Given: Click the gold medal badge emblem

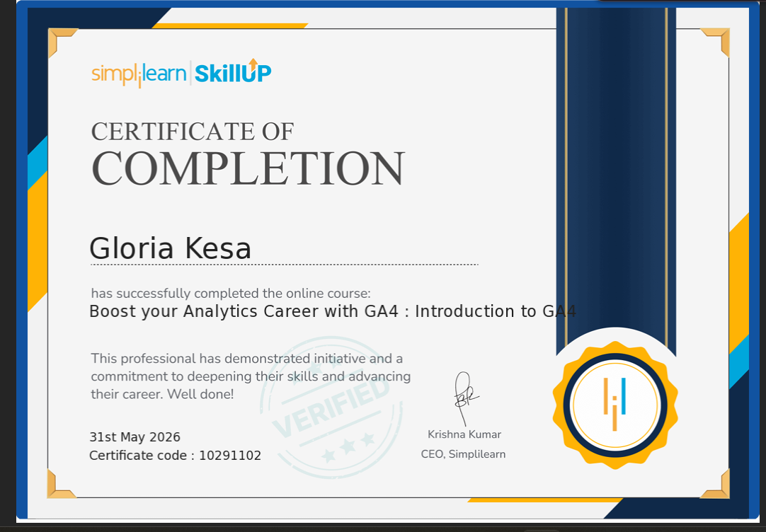Looking at the screenshot, I should 615,405.
